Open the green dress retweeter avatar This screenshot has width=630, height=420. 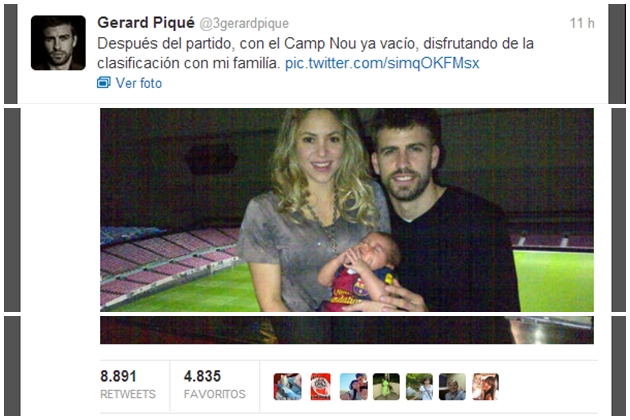[387, 387]
